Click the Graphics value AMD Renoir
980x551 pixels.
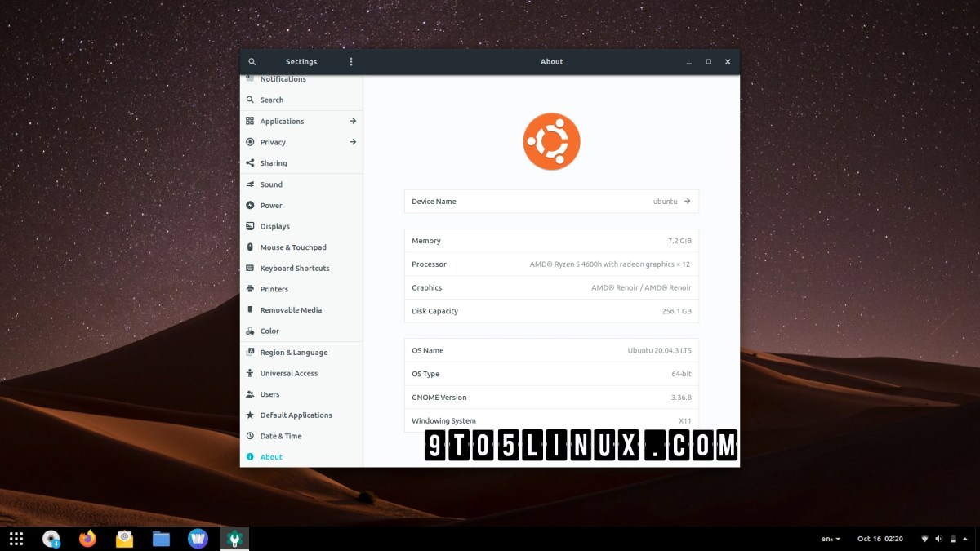point(641,288)
